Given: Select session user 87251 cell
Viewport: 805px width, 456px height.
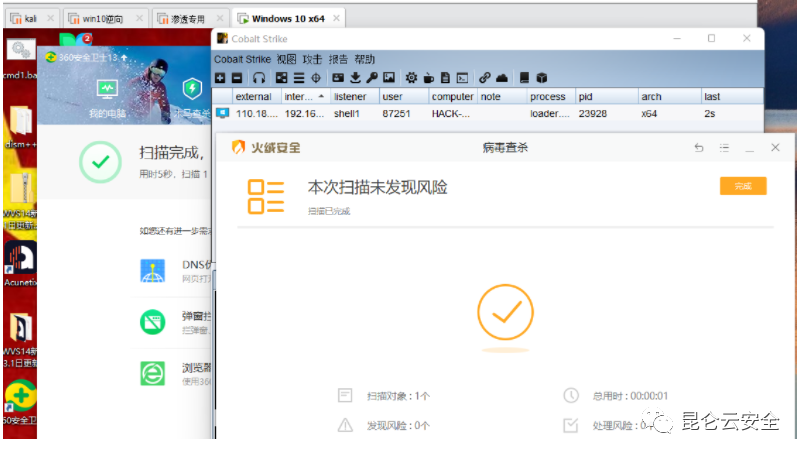Looking at the screenshot, I should click(x=396, y=113).
